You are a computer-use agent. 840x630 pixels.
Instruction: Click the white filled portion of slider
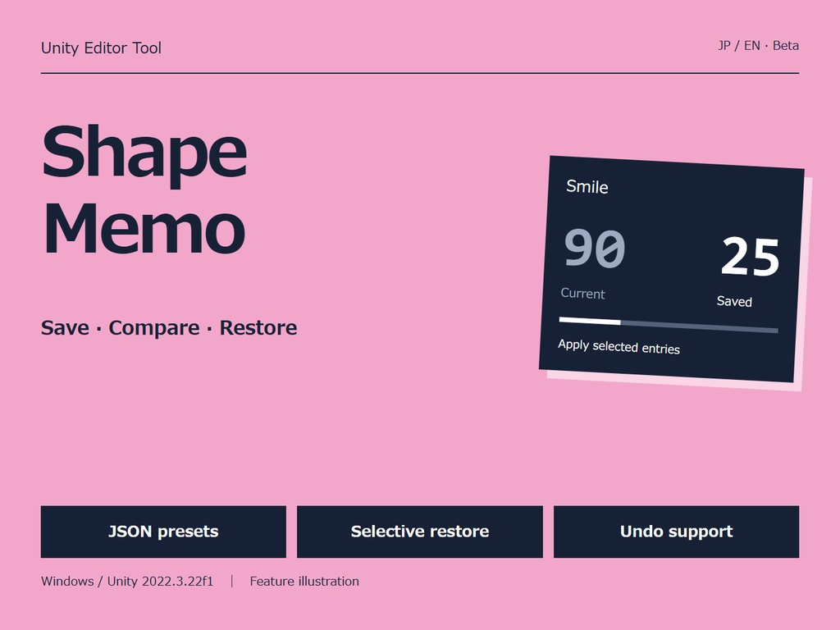590,321
